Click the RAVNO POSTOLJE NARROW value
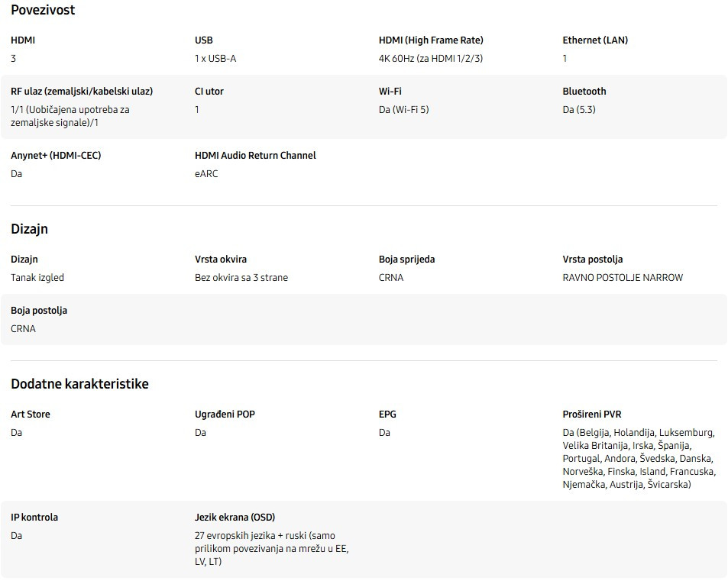Image resolution: width=728 pixels, height=584 pixels. 623,278
